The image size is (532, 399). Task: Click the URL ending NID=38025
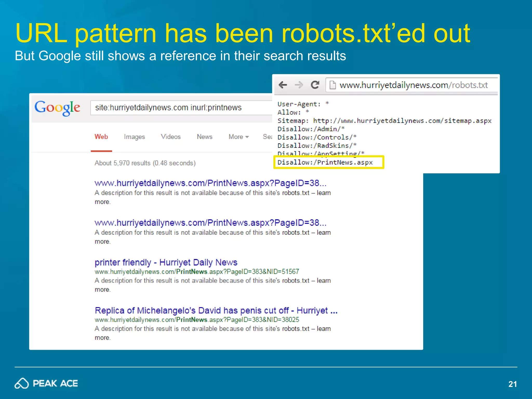(x=197, y=320)
